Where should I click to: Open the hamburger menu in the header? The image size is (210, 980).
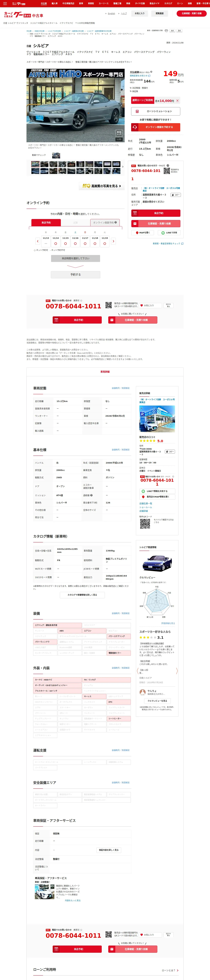[x=5, y=3]
